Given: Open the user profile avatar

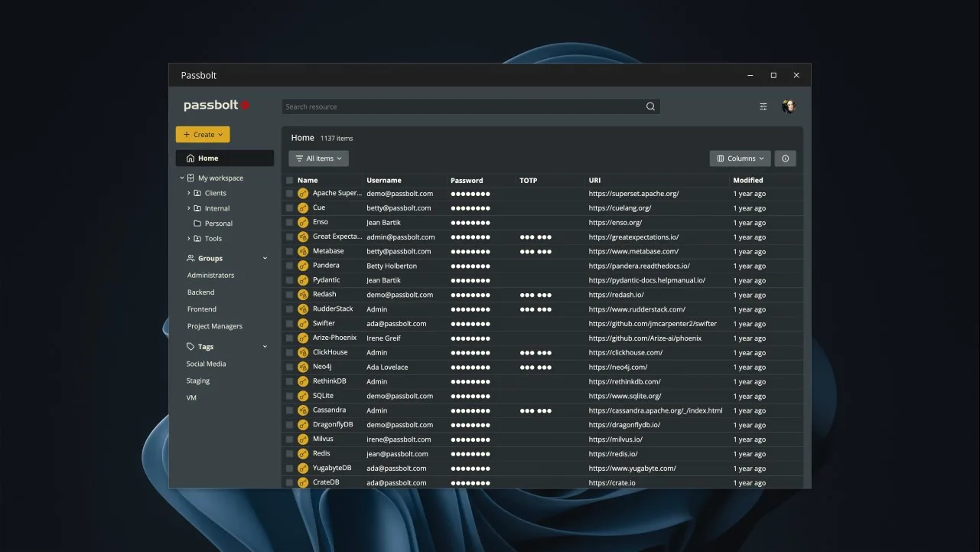Looking at the screenshot, I should 789,106.
